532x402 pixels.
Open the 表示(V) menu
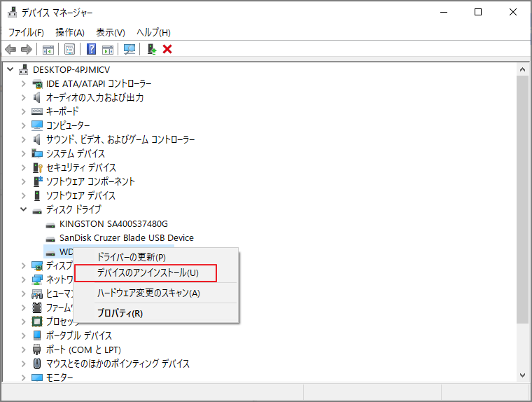[x=111, y=33]
